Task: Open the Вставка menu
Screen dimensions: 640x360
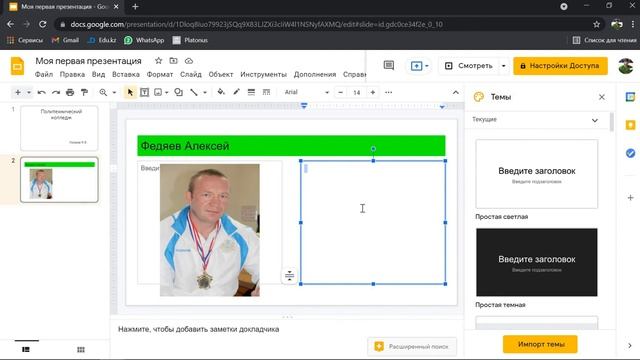Action: [x=126, y=74]
